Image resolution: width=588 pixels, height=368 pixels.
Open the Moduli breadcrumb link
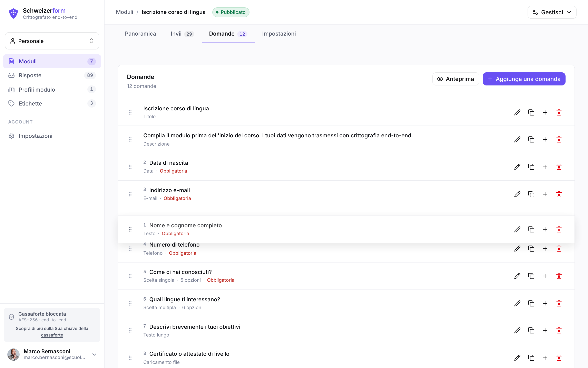pyautogui.click(x=124, y=12)
